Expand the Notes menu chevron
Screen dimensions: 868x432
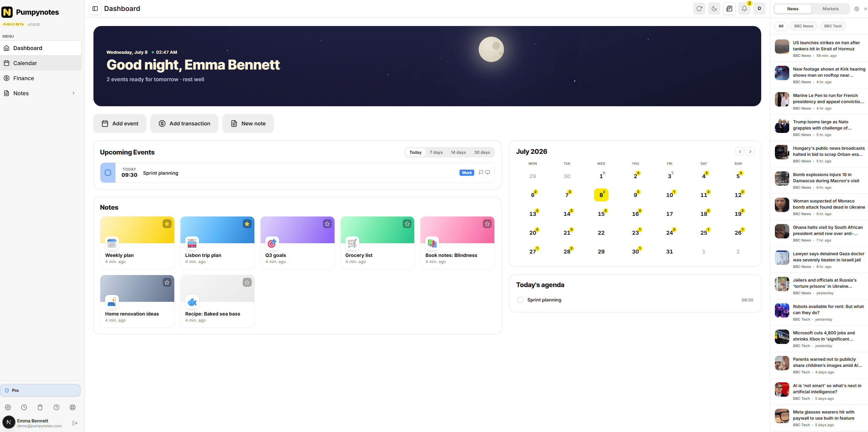(74, 93)
